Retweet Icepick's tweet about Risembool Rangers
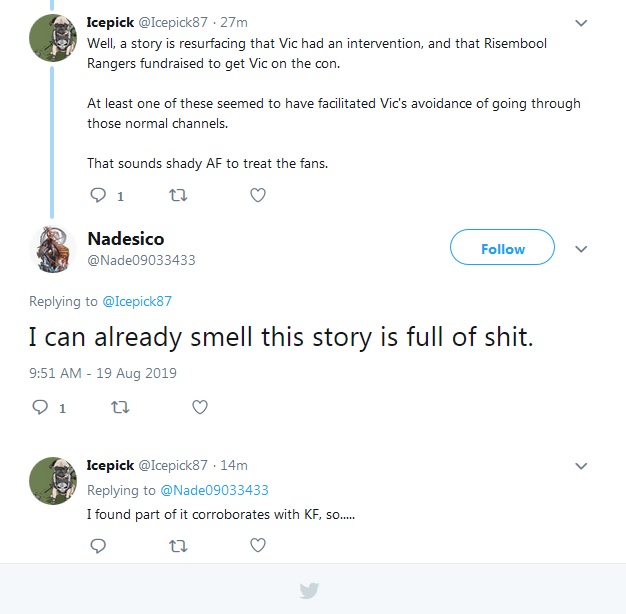Viewport: 626px width, 614px height. [178, 195]
